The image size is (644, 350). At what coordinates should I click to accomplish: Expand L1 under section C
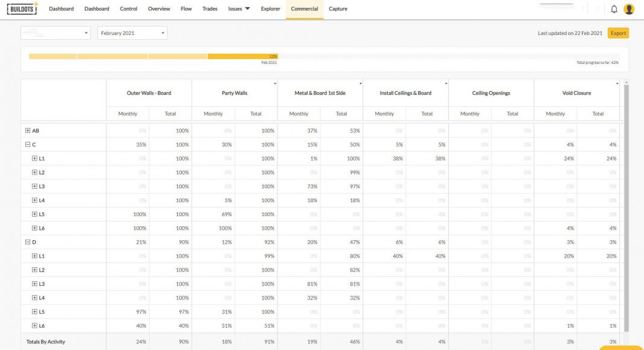coord(34,159)
